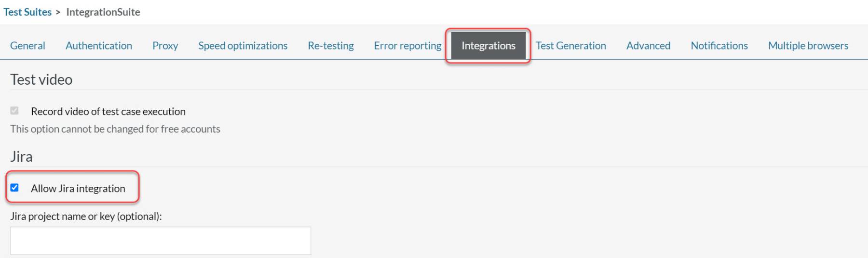Open the Advanced tab
868x258 pixels.
click(x=648, y=46)
